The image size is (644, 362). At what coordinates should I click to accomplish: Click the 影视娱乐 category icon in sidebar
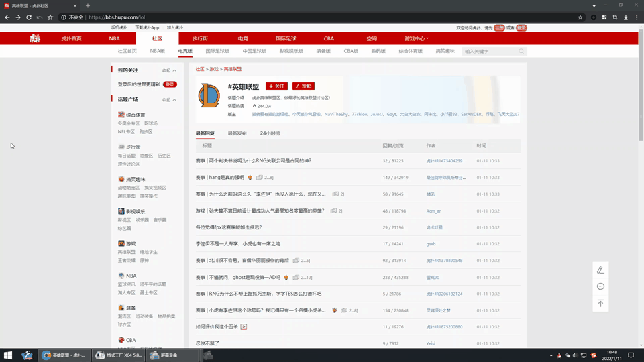pyautogui.click(x=121, y=211)
